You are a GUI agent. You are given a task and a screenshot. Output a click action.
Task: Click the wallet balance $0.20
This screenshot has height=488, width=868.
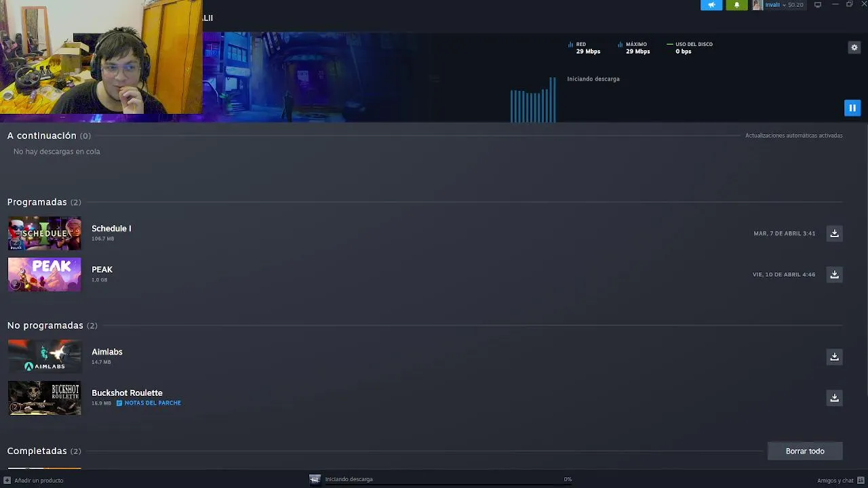[x=795, y=5]
